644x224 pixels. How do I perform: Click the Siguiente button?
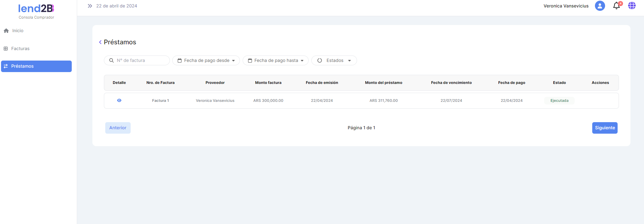[604, 128]
